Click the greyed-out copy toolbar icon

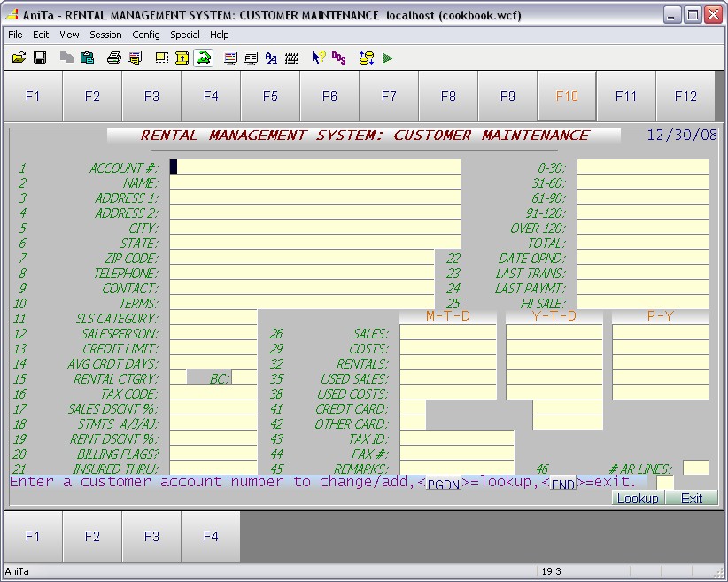pos(66,58)
